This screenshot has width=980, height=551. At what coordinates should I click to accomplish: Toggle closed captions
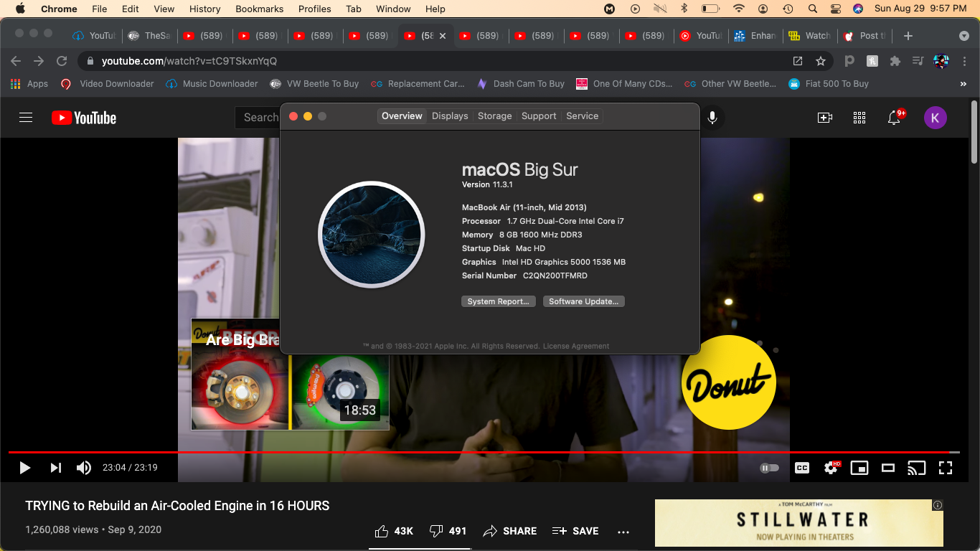point(802,468)
